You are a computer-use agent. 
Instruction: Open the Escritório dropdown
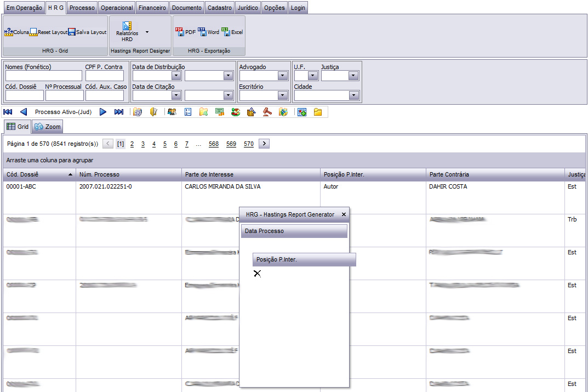pos(283,95)
